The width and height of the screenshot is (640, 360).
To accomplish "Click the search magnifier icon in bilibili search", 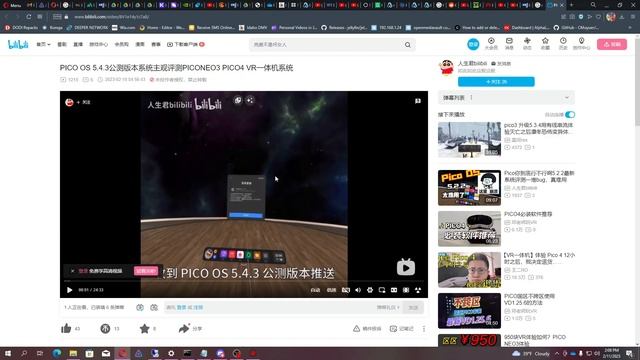I will click(x=407, y=44).
